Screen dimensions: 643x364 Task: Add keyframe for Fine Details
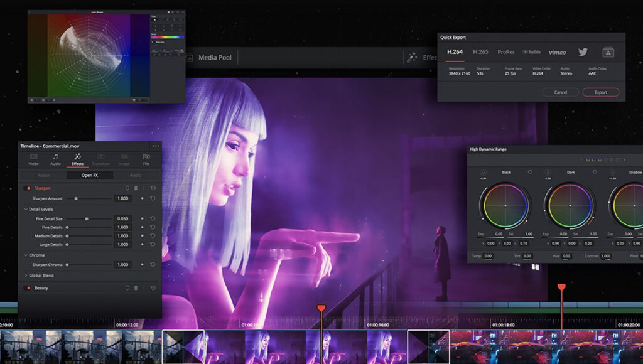tap(143, 227)
